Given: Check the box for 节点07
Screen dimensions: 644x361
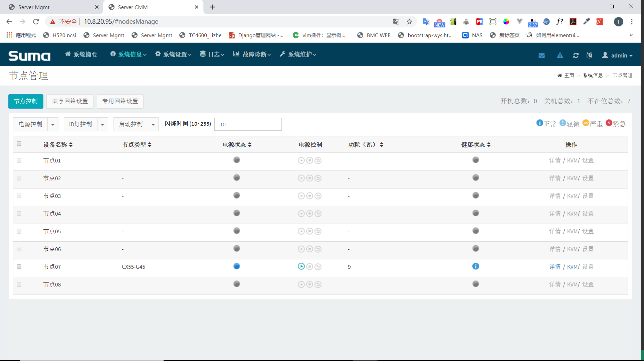Looking at the screenshot, I should tap(19, 267).
